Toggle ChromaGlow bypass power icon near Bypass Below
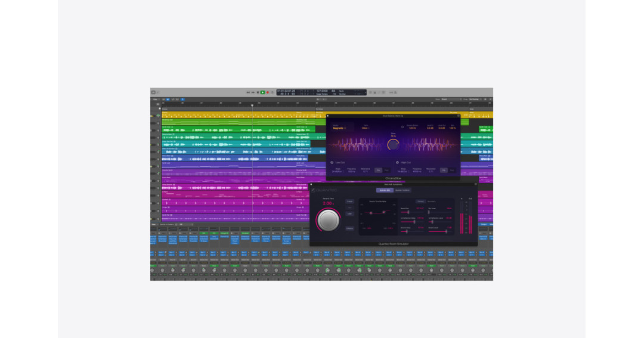Image resolution: width=644 pixels, height=338 pixels. (x=402, y=127)
